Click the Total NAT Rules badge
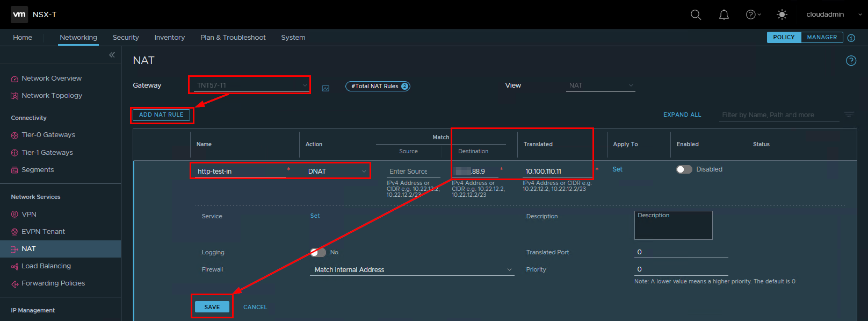Image resolution: width=868 pixels, height=321 pixels. pyautogui.click(x=378, y=86)
